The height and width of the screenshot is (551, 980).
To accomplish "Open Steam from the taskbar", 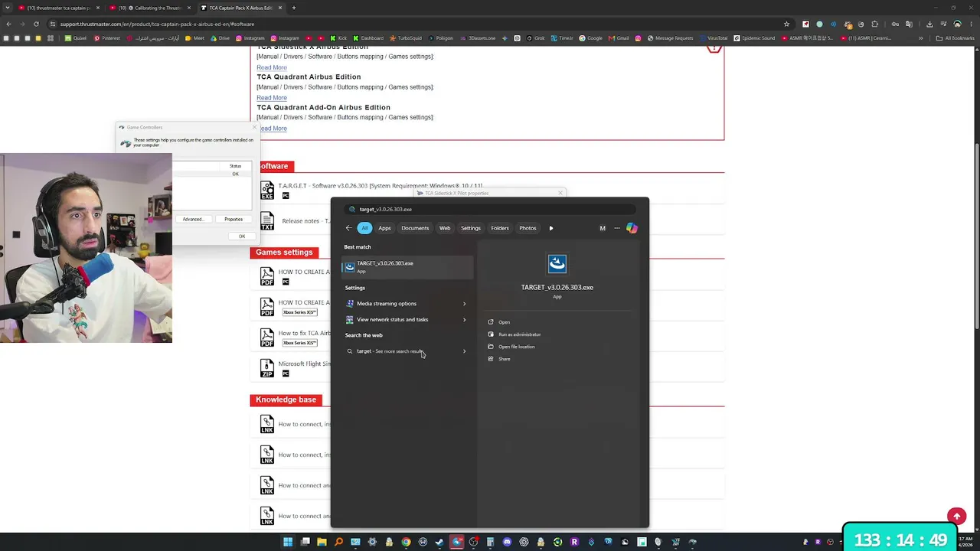I will [439, 542].
